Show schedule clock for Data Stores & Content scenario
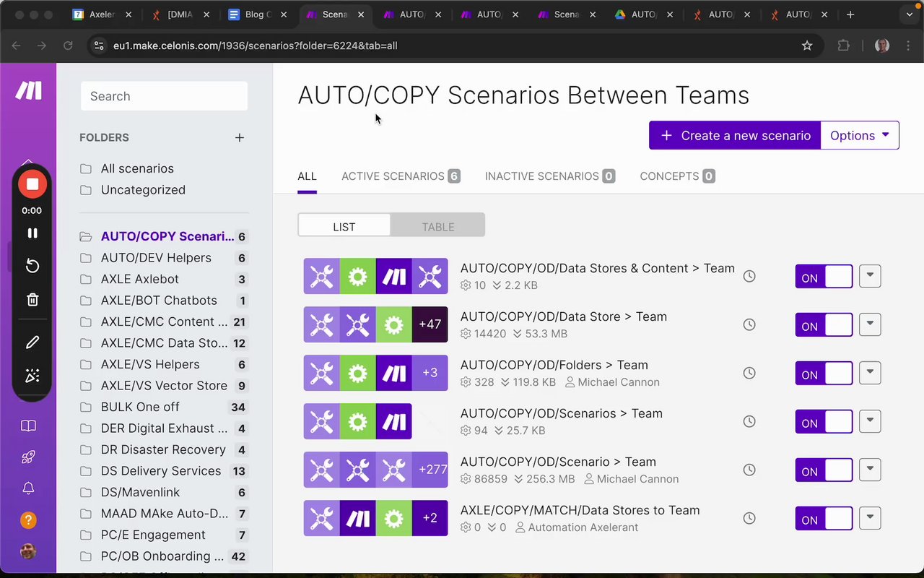 749,276
